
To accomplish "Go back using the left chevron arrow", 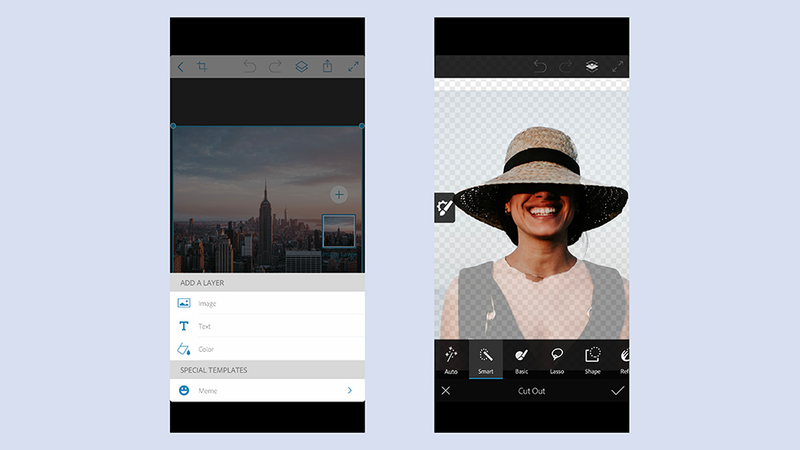I will coord(181,67).
